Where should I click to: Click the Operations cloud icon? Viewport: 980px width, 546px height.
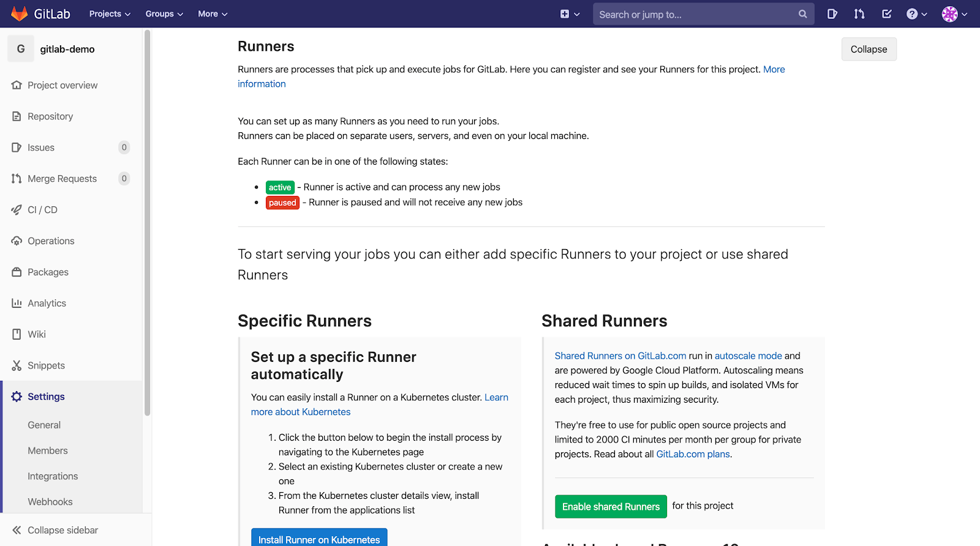tap(17, 241)
